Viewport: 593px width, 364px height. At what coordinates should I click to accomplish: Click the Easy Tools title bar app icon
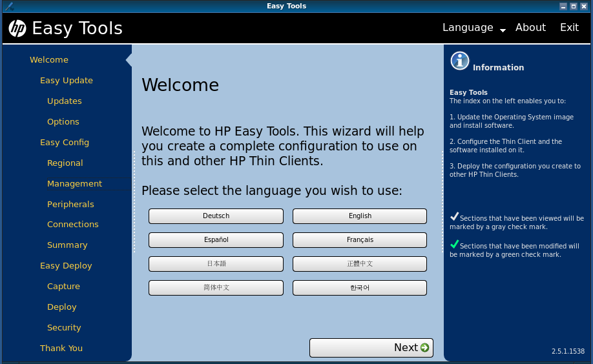pos(10,6)
